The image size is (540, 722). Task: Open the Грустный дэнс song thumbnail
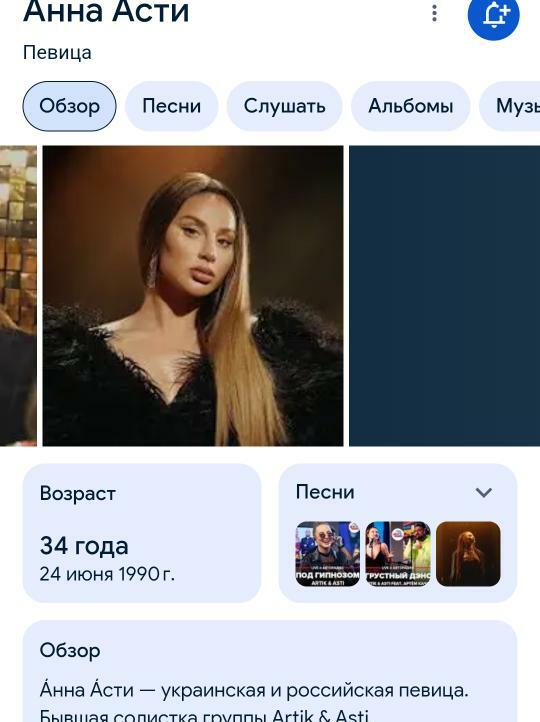tap(398, 554)
